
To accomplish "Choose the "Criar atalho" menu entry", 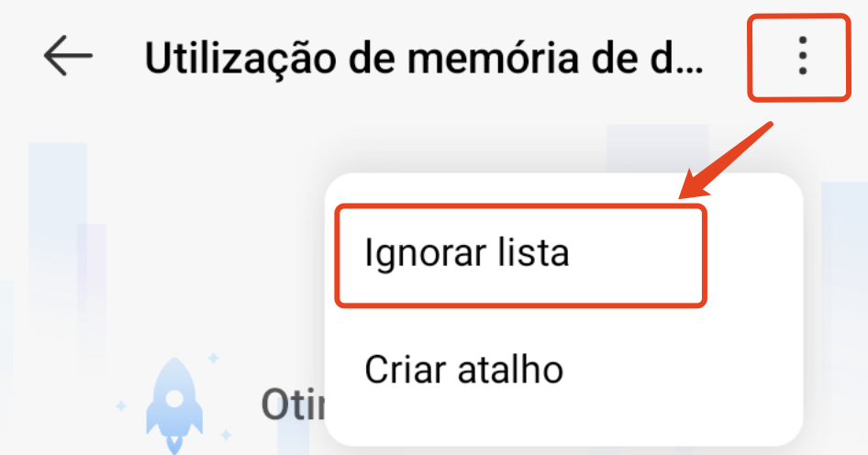I will point(464,370).
